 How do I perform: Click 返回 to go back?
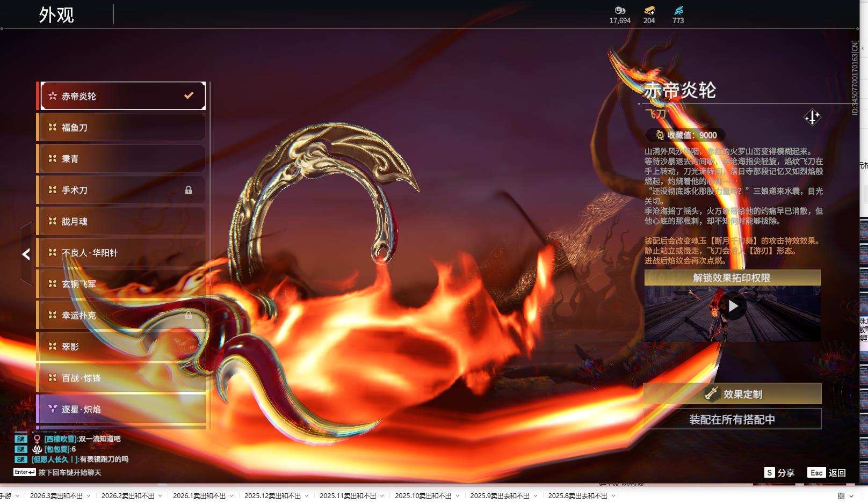click(837, 473)
